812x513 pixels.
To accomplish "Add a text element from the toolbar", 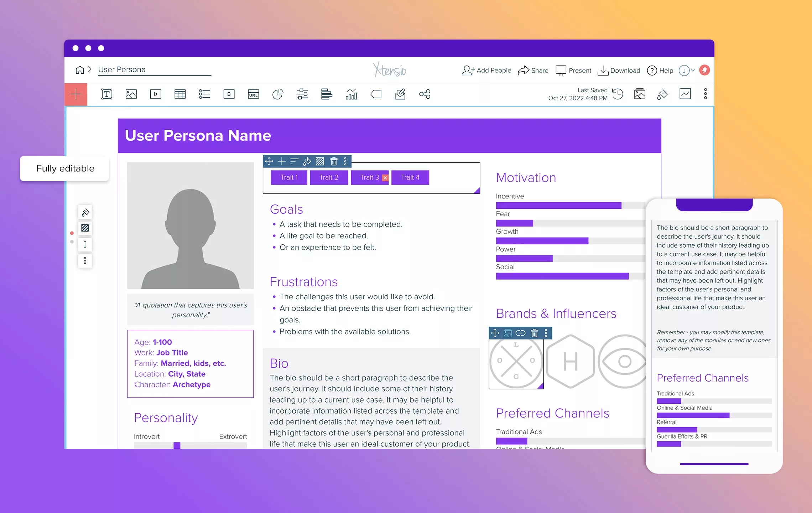I will tap(106, 94).
